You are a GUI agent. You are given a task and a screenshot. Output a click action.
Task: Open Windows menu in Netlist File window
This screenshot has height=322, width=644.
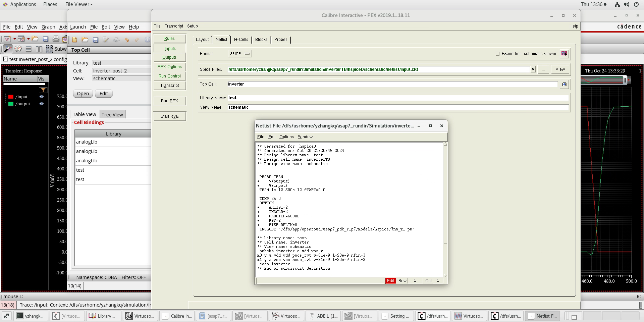306,137
